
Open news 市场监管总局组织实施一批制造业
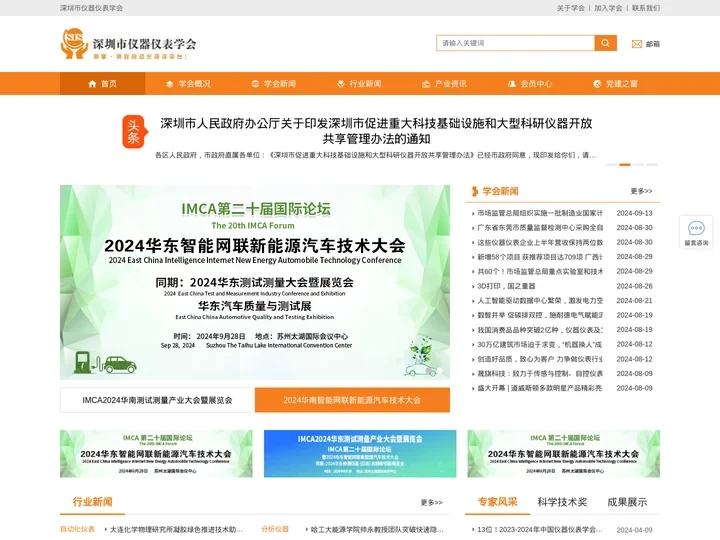point(540,213)
